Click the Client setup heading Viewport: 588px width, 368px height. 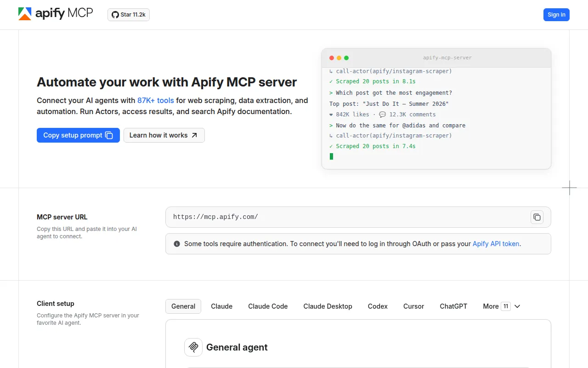click(x=56, y=304)
